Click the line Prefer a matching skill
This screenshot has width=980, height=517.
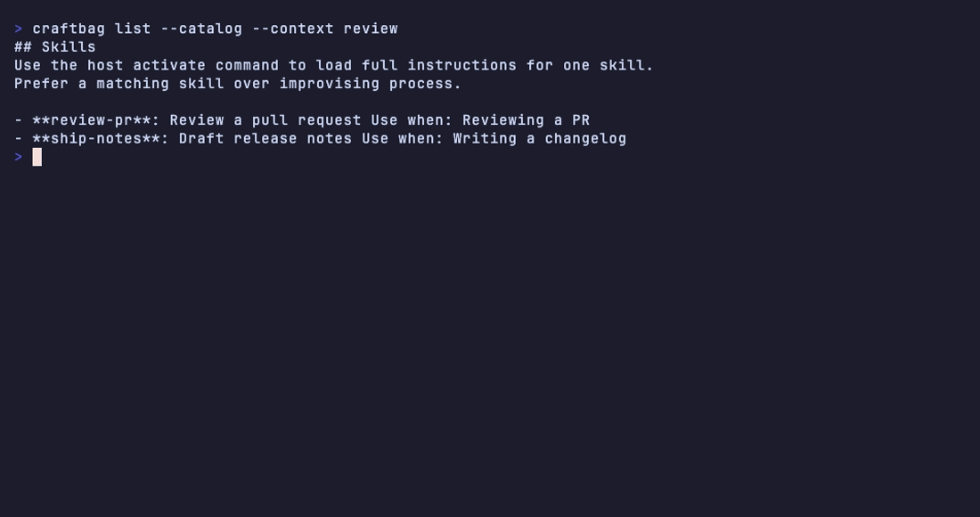238,83
